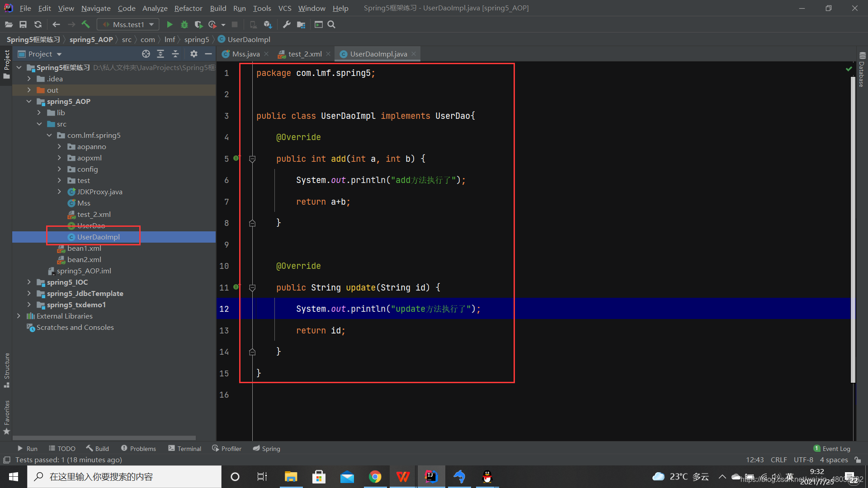The image size is (868, 488).
Task: Select the Mss class in tree
Action: [83, 203]
